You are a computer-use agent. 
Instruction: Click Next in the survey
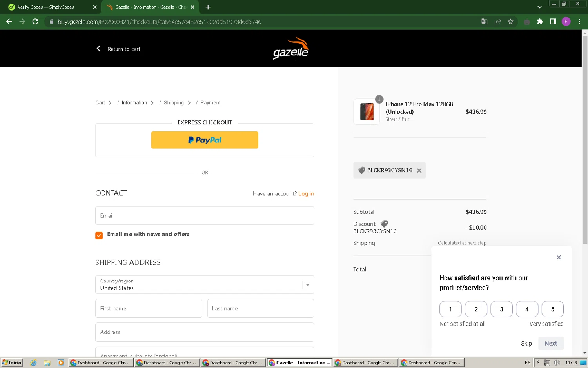coord(551,344)
